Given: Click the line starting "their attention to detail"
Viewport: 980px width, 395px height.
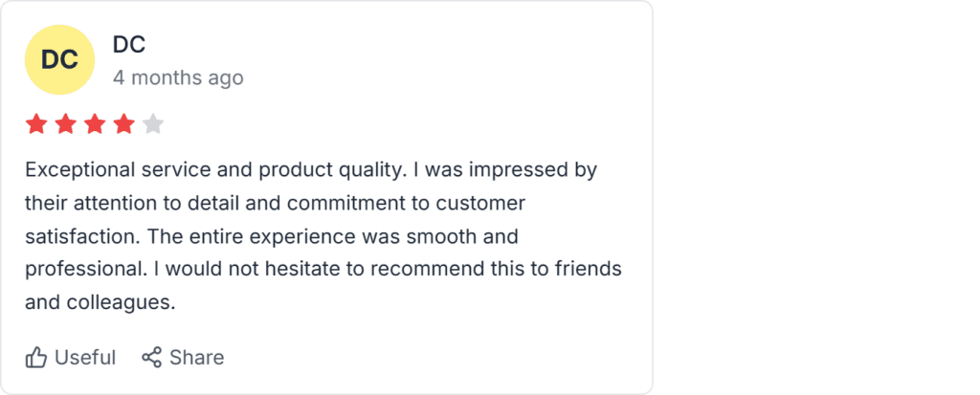Looking at the screenshot, I should 275,203.
